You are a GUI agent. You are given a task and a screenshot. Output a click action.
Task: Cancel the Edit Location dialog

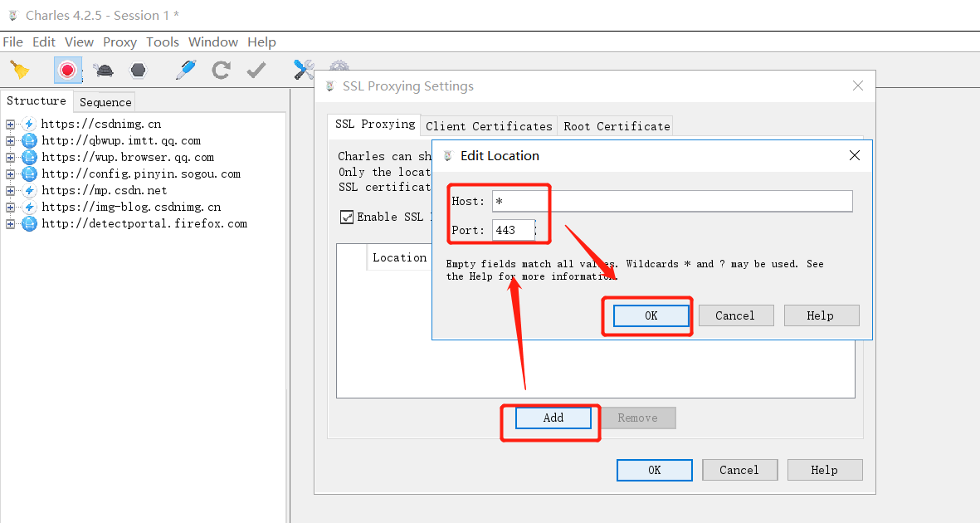[x=735, y=316]
